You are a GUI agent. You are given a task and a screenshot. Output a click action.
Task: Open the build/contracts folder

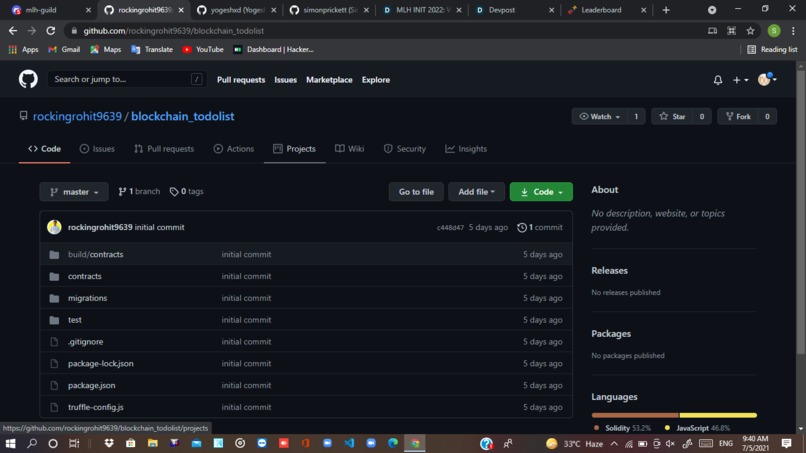[x=96, y=254]
